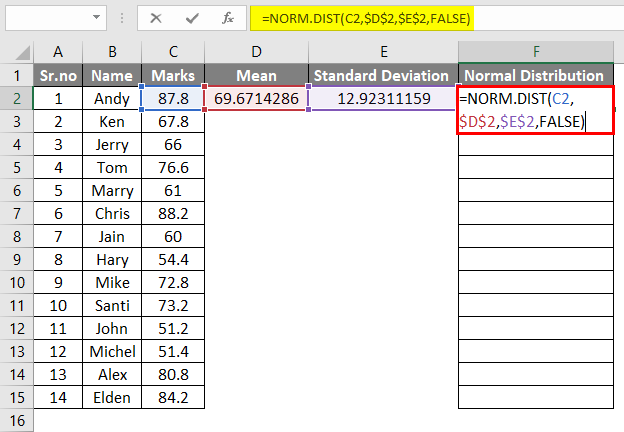Image resolution: width=624 pixels, height=432 pixels.
Task: Click the Select All corner triangle
Action: pos(16,50)
